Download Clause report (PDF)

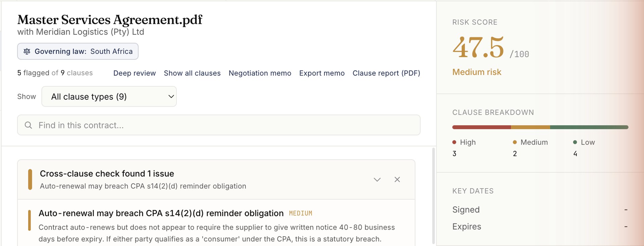pyautogui.click(x=386, y=73)
